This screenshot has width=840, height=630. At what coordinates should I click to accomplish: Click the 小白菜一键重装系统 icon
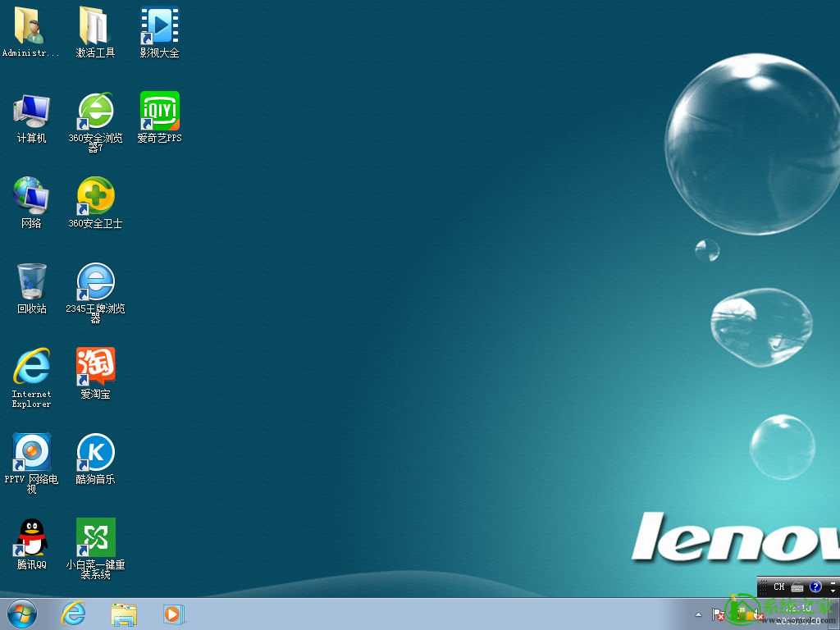pyautogui.click(x=95, y=538)
